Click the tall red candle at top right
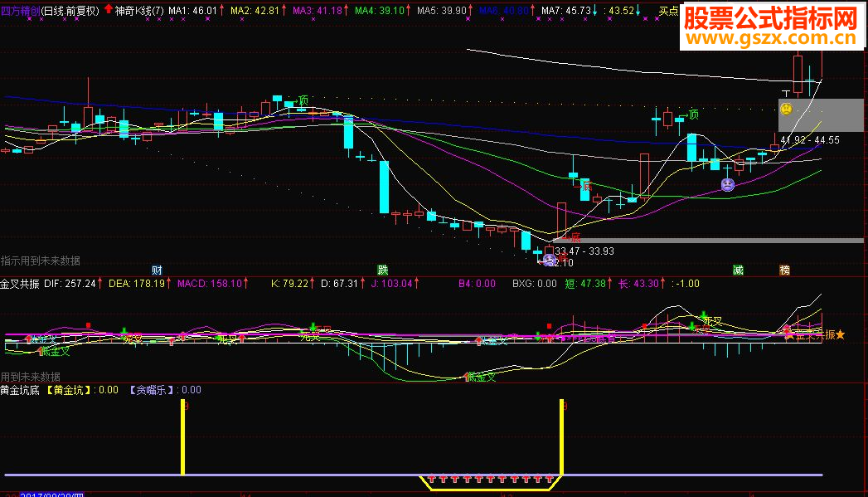The image size is (868, 497). pyautogui.click(x=798, y=74)
